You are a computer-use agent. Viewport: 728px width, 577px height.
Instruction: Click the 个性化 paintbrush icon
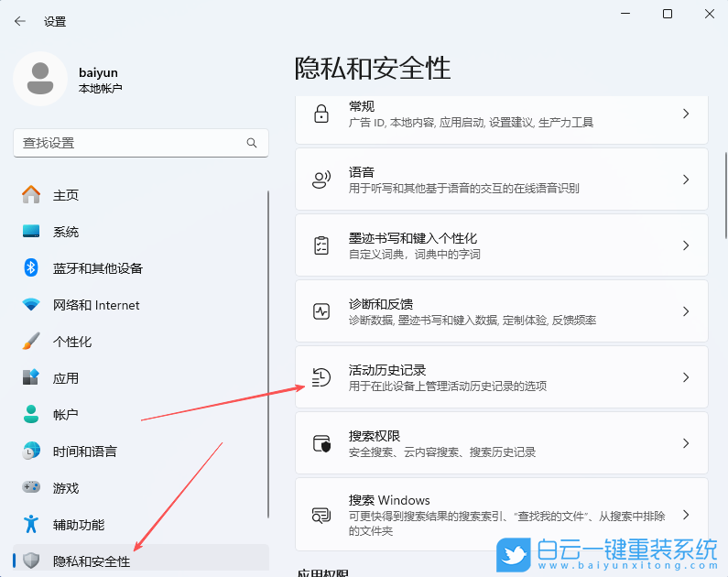pyautogui.click(x=31, y=342)
